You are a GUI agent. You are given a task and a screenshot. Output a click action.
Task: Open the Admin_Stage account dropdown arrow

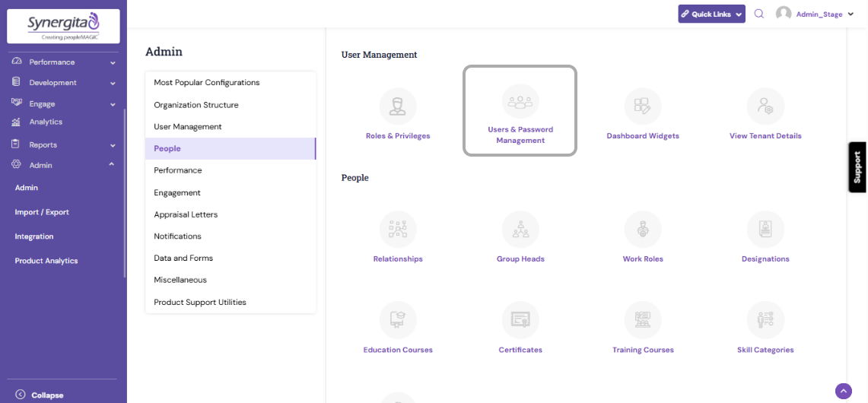tap(851, 14)
